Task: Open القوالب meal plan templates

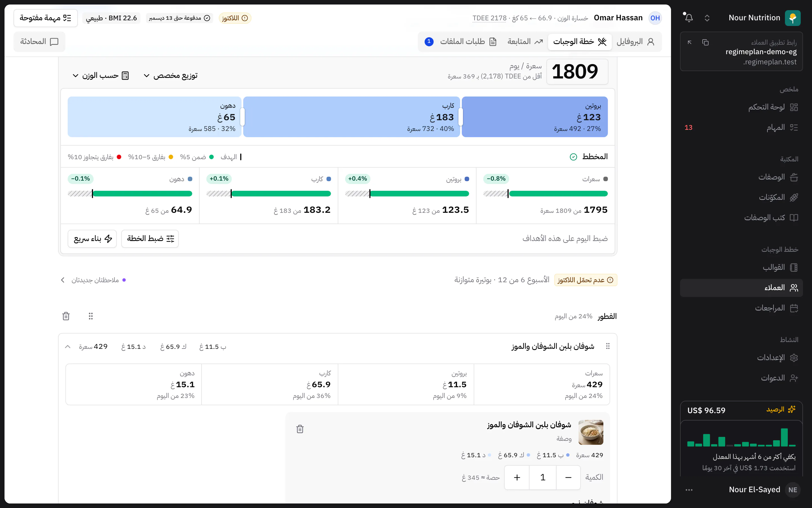Action: (741, 268)
